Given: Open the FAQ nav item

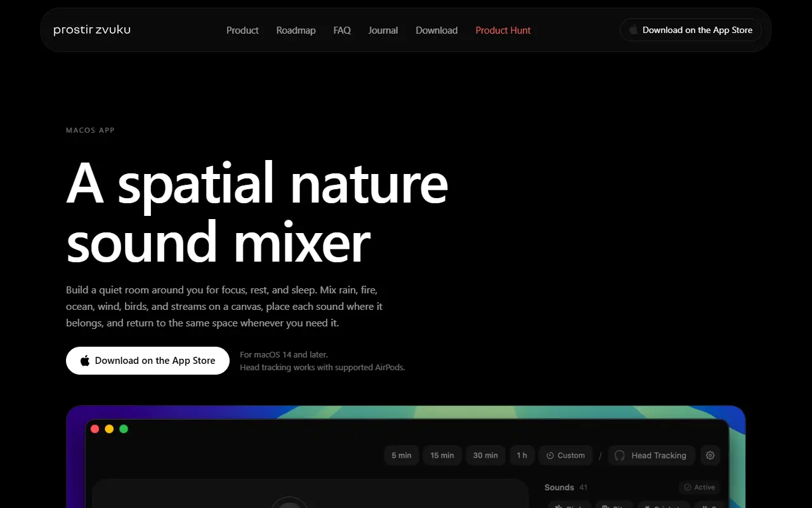Looking at the screenshot, I should tap(342, 30).
